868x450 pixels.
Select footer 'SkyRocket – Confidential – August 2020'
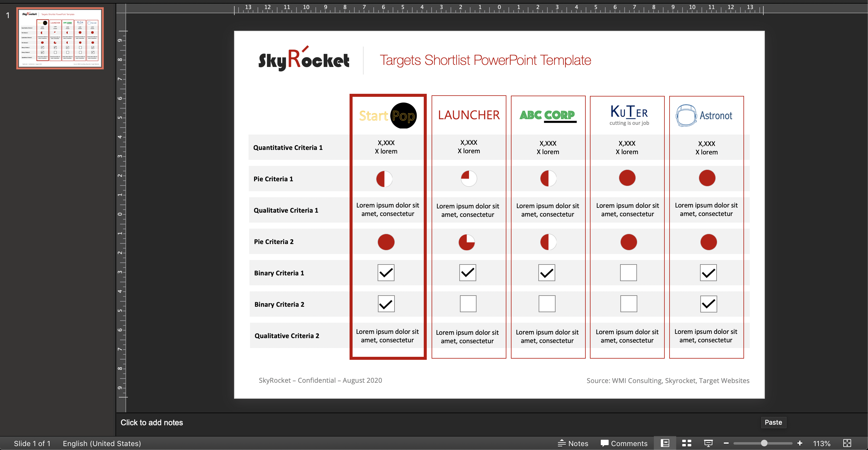tap(320, 380)
